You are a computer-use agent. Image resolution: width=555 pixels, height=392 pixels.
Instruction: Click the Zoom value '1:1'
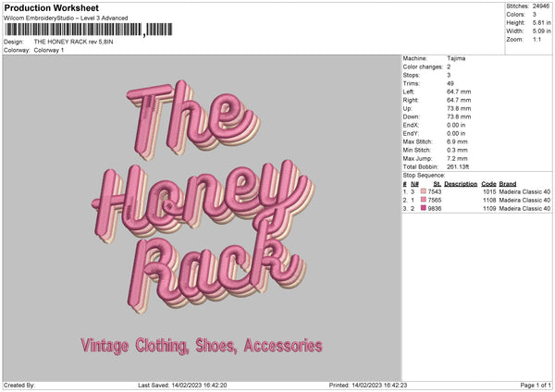(x=536, y=40)
